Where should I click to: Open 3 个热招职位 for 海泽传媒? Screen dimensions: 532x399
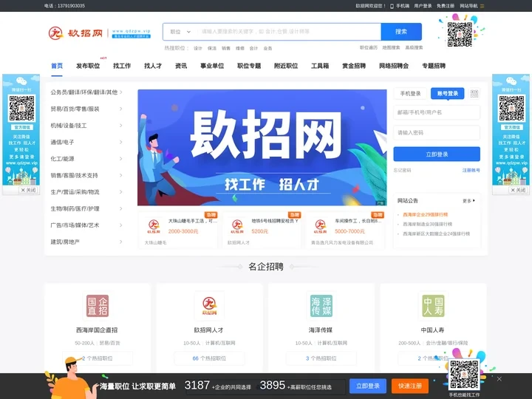pos(321,358)
